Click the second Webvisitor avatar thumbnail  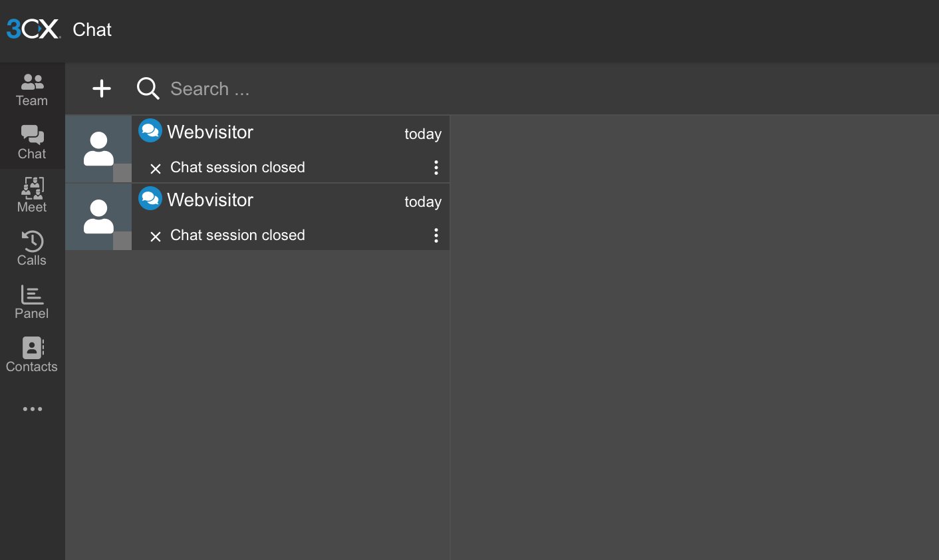[x=98, y=217]
